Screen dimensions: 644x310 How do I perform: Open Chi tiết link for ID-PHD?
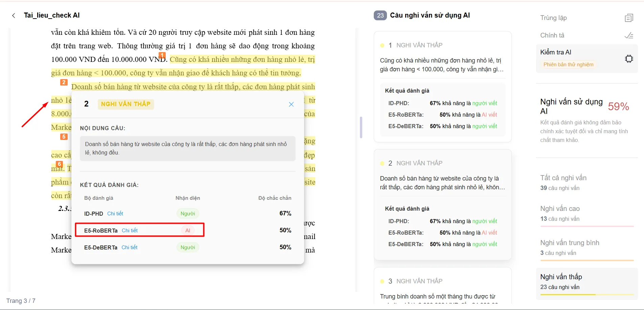(115, 214)
